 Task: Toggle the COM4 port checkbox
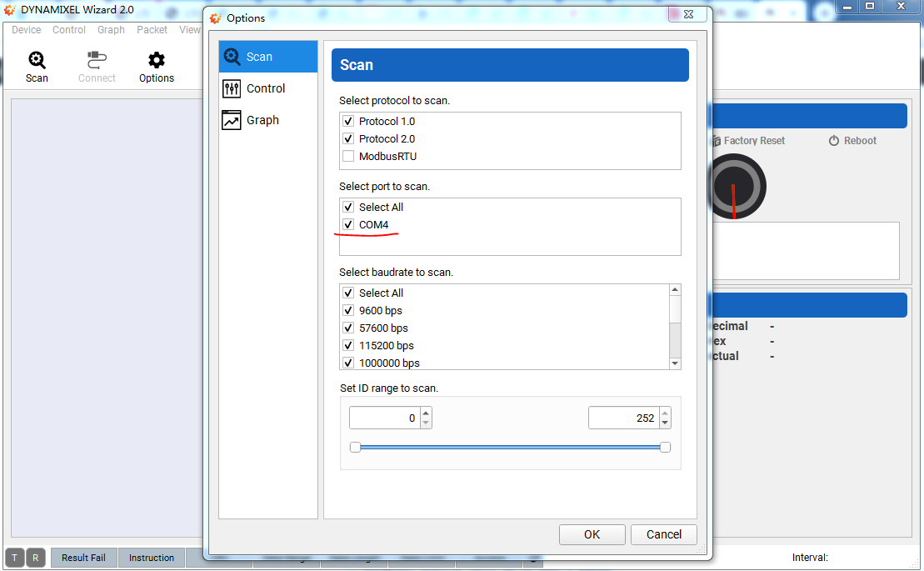pos(348,225)
